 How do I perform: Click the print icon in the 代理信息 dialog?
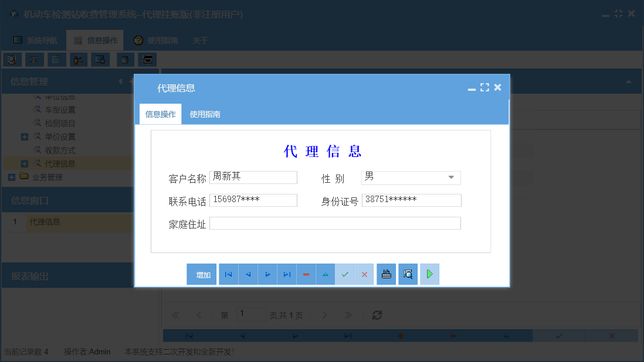pos(386,274)
